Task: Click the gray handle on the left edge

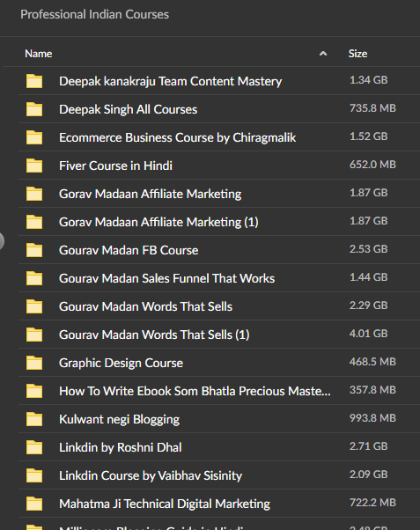Action: (2, 241)
